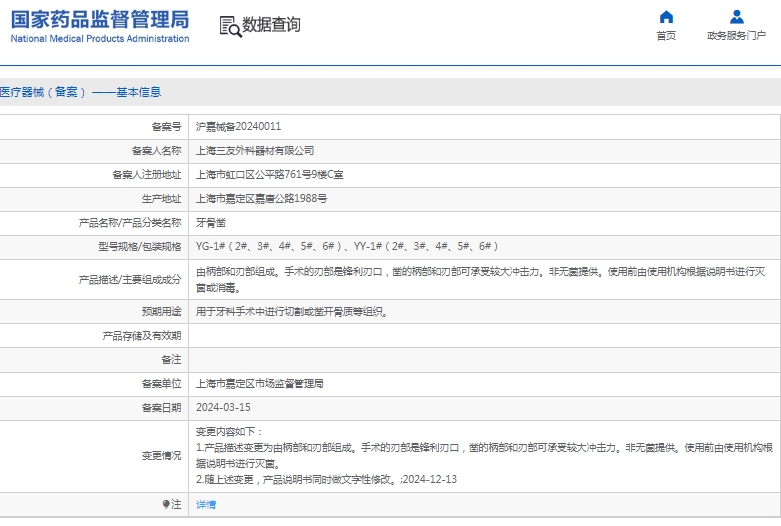The height and width of the screenshot is (526, 781).
Task: Click the 备案人注册地址 row label
Action: point(146,174)
